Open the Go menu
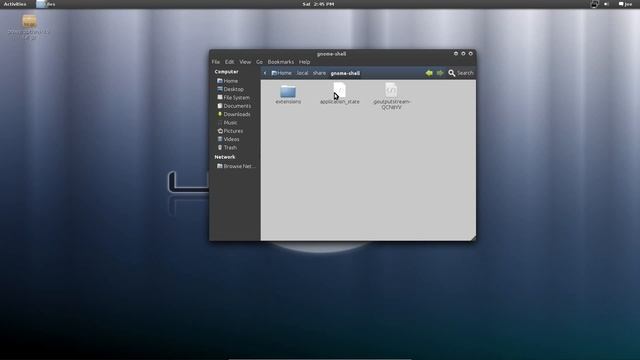The image size is (640, 360). 259,62
